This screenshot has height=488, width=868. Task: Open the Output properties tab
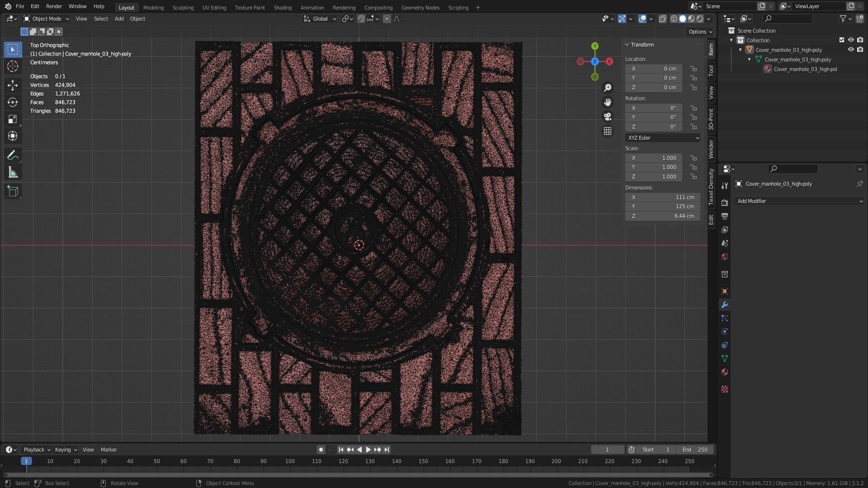pos(725,216)
